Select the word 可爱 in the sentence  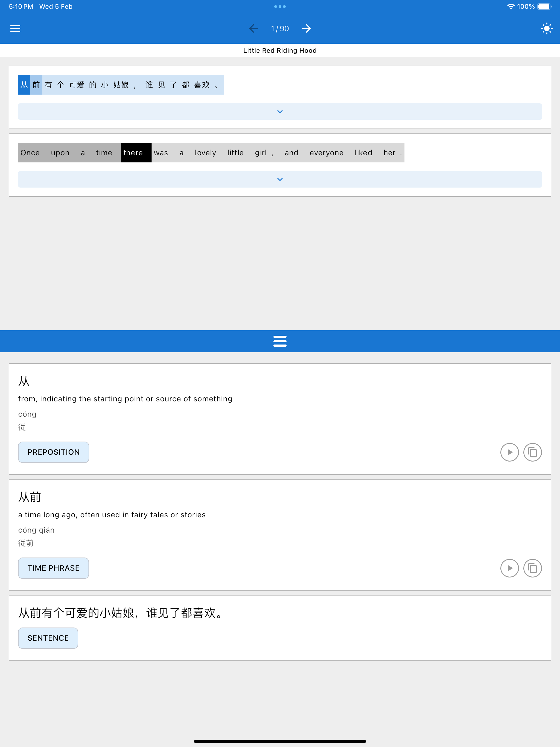(77, 85)
